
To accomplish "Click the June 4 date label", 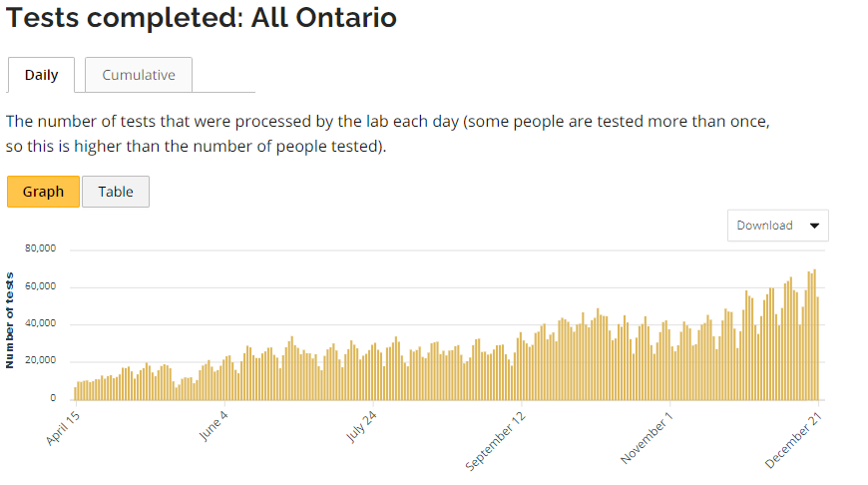I will tap(214, 423).
